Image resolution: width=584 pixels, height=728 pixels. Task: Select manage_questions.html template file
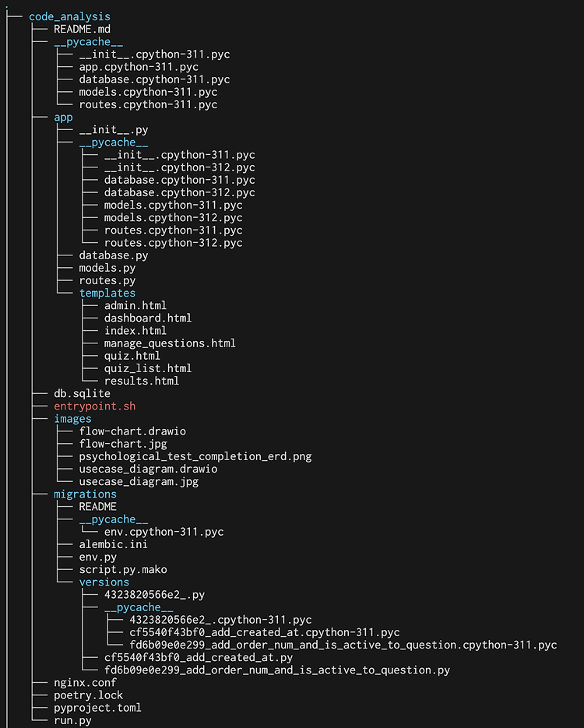pos(169,343)
